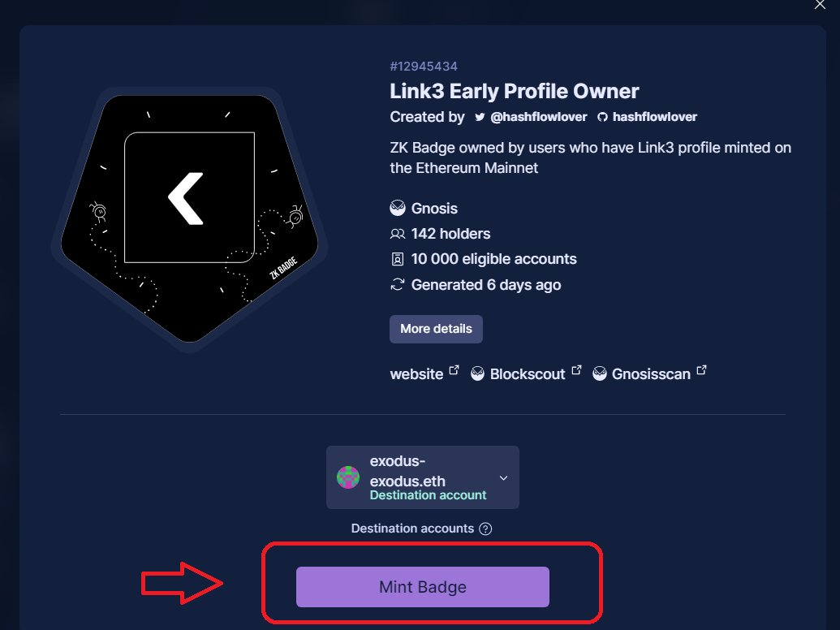Image resolution: width=840 pixels, height=630 pixels.
Task: Click the holders people icon
Action: pos(398,234)
